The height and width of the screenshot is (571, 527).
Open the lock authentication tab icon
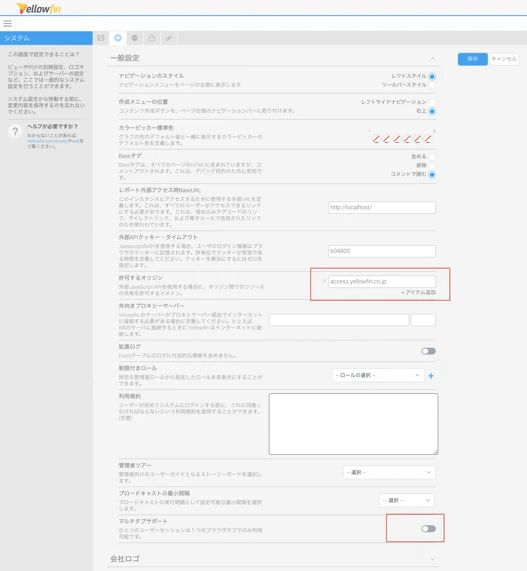[x=152, y=38]
